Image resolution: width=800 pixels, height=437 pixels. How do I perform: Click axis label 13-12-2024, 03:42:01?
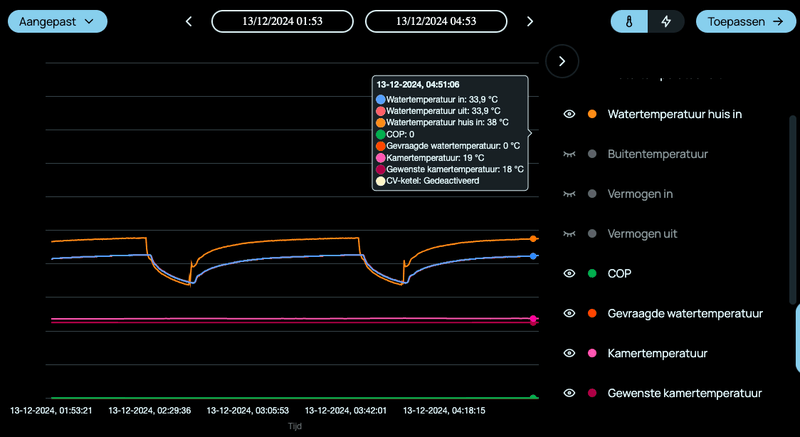pos(345,410)
